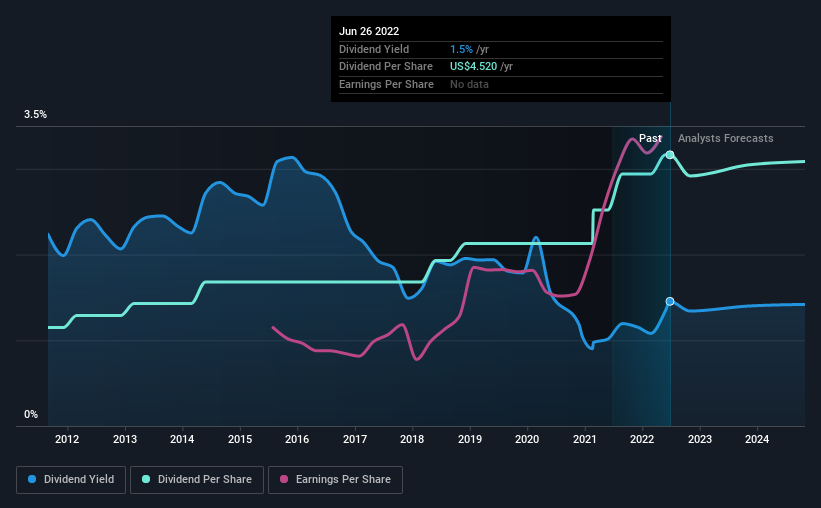
Task: Click the 0% y-axis label
Action: pos(31,414)
